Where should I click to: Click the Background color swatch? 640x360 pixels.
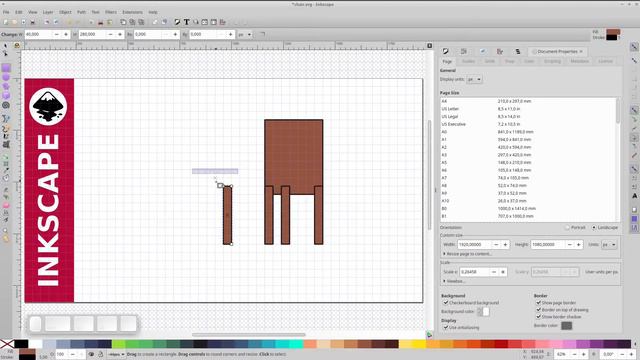(483, 311)
